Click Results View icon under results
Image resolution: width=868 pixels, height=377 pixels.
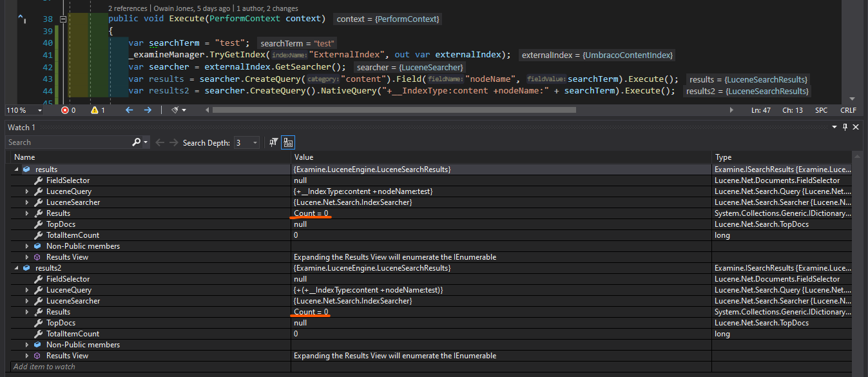(37, 257)
